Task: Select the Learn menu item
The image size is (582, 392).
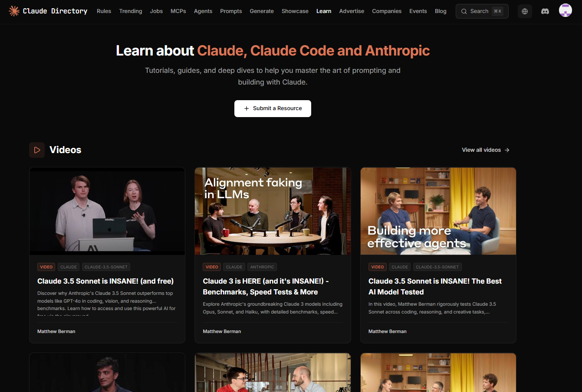Action: click(x=324, y=11)
